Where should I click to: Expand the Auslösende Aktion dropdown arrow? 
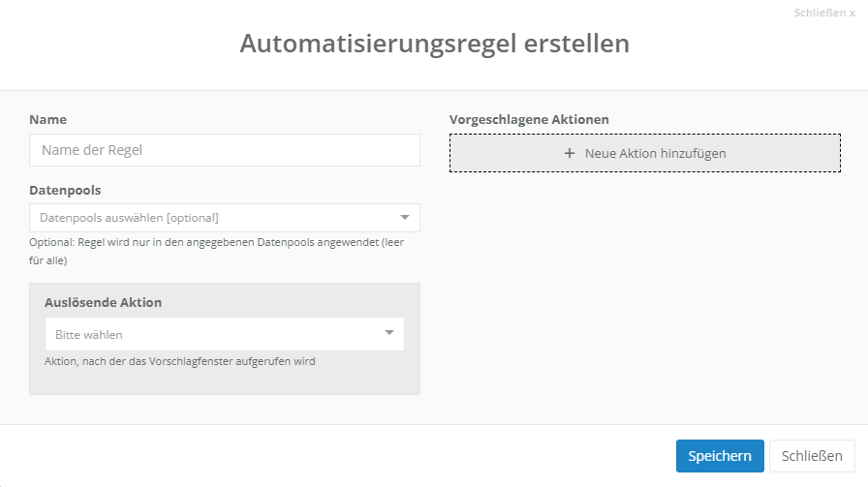pyautogui.click(x=389, y=333)
